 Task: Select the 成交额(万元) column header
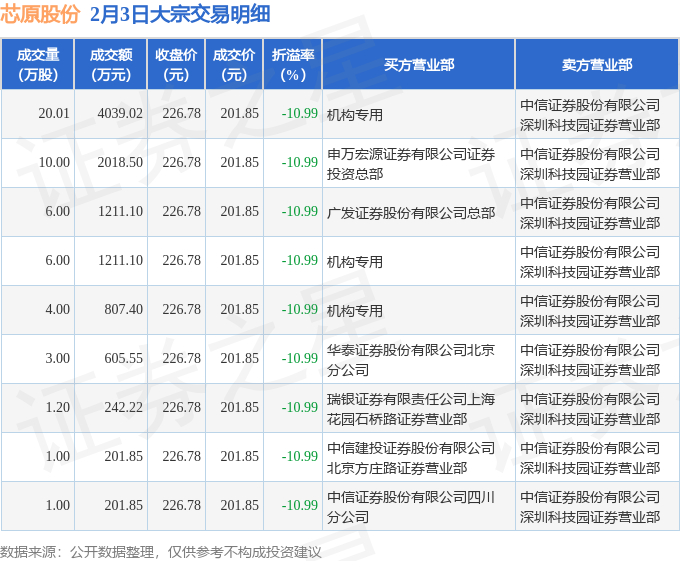[111, 65]
